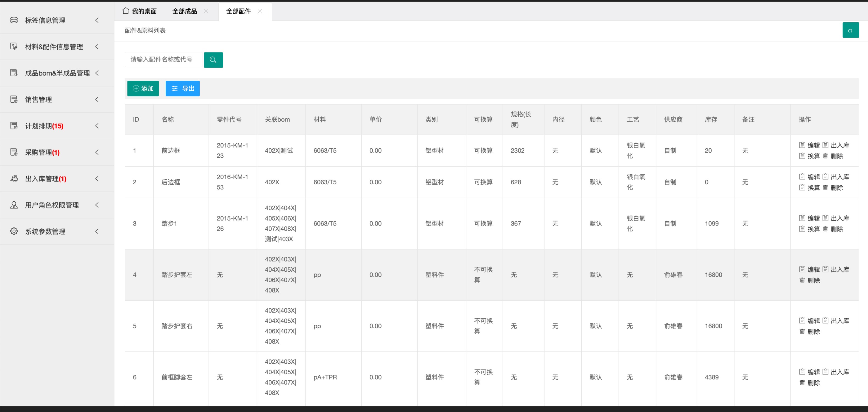868x412 pixels.
Task: Click the 1099 stock value
Action: 712,223
